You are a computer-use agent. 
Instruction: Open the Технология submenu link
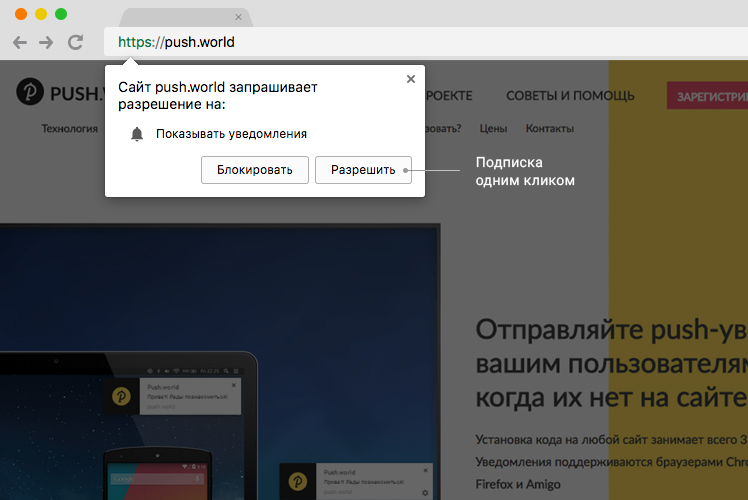(70, 128)
